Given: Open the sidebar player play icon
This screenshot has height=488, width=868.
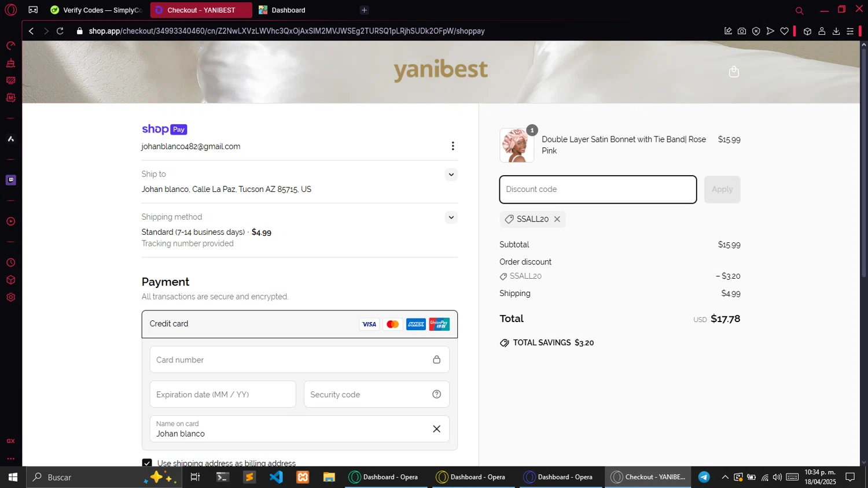Looking at the screenshot, I should pyautogui.click(x=10, y=221).
